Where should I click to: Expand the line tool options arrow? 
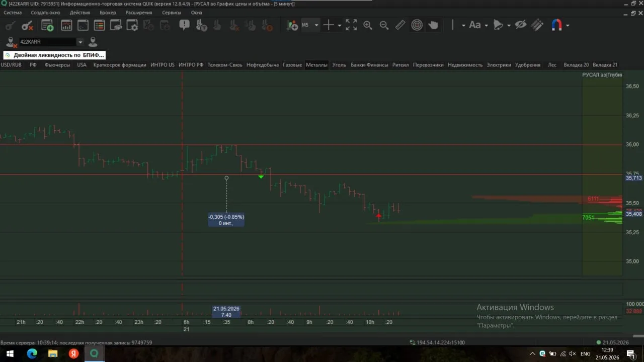tap(463, 25)
